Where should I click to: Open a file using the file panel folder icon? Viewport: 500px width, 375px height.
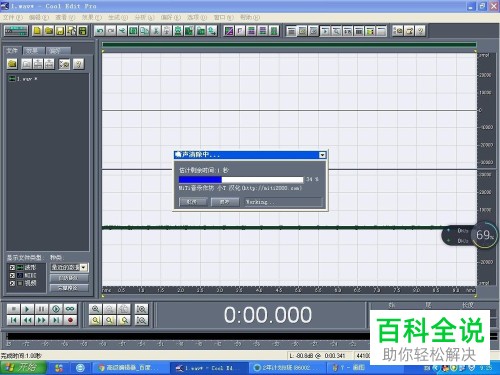(x=12, y=64)
